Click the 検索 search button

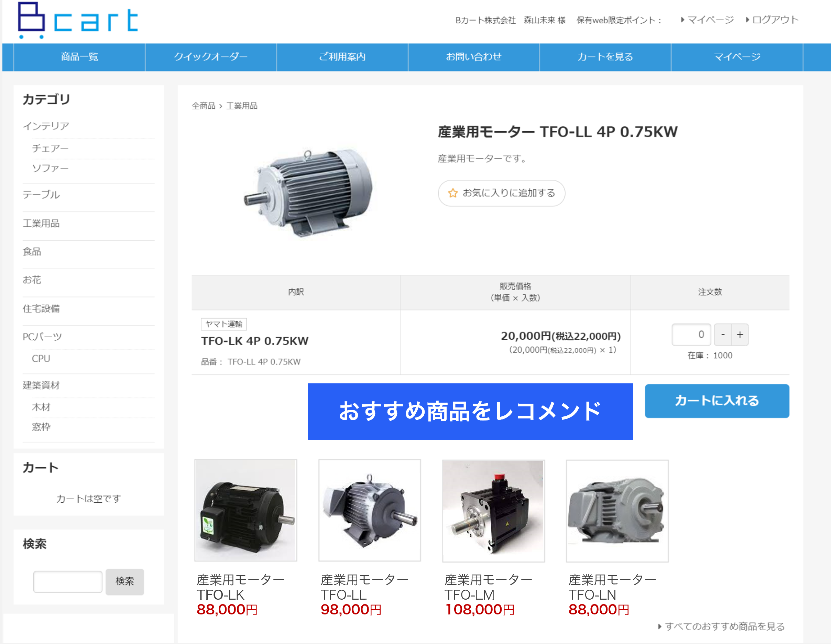pos(125,581)
